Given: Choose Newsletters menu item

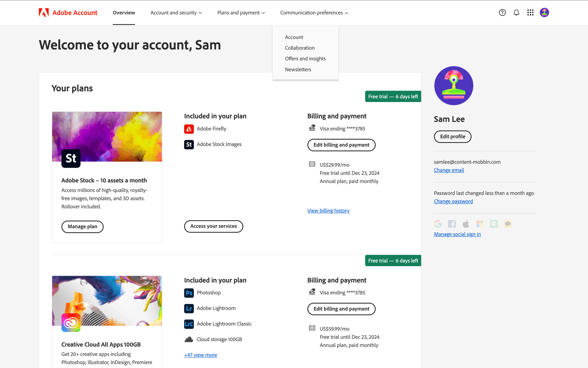Looking at the screenshot, I should coord(298,70).
